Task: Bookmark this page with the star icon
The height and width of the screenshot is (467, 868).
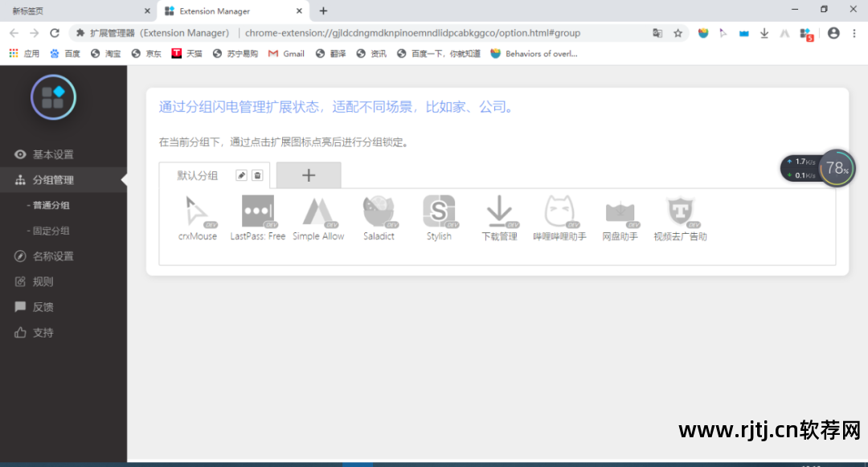Action: 678,33
